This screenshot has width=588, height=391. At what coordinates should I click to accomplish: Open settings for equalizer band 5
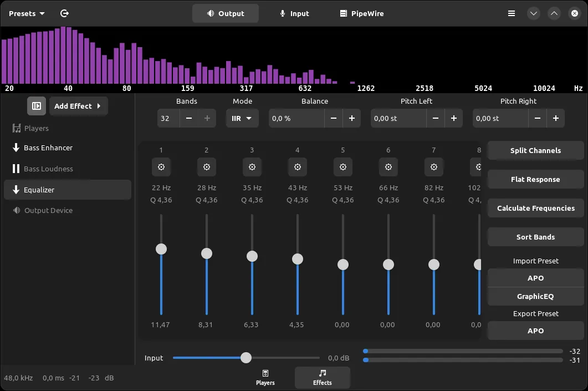click(342, 167)
